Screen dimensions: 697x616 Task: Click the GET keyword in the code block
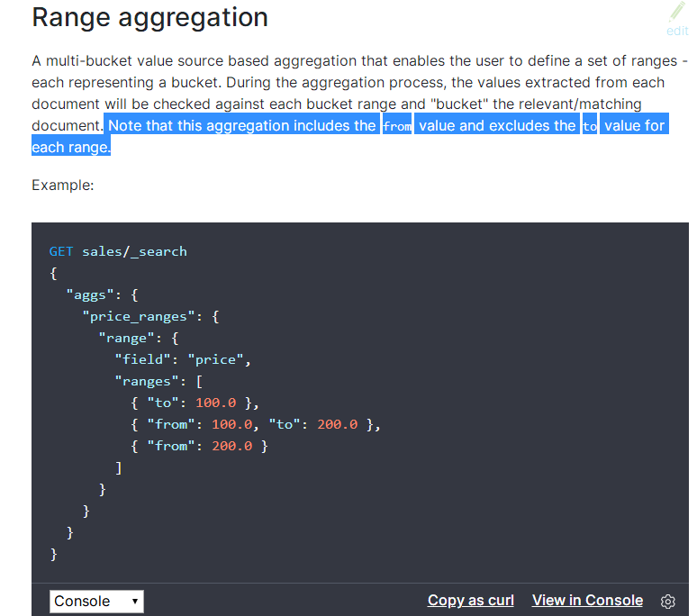click(x=61, y=251)
